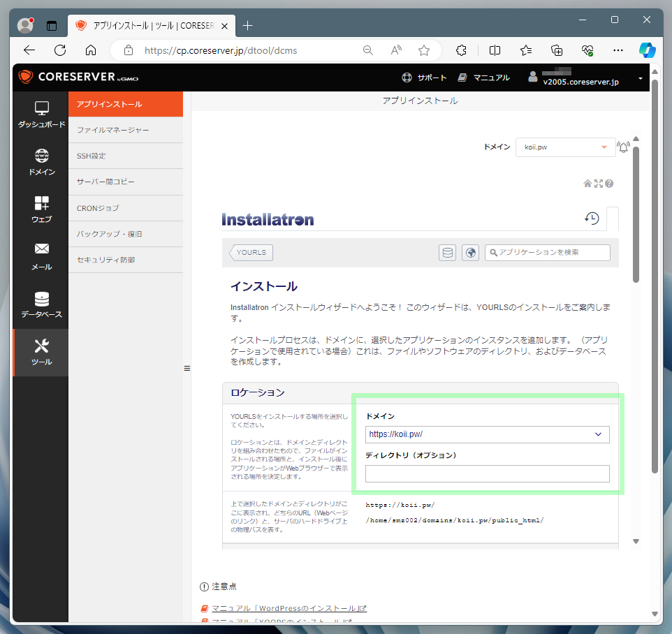Open the koii.pw domain dropdown at top

click(x=565, y=147)
